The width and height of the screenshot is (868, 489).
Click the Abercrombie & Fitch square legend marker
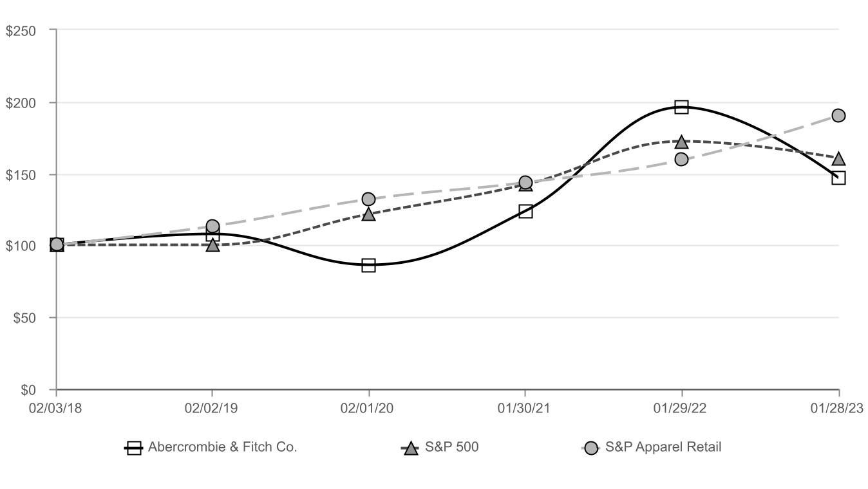(134, 448)
